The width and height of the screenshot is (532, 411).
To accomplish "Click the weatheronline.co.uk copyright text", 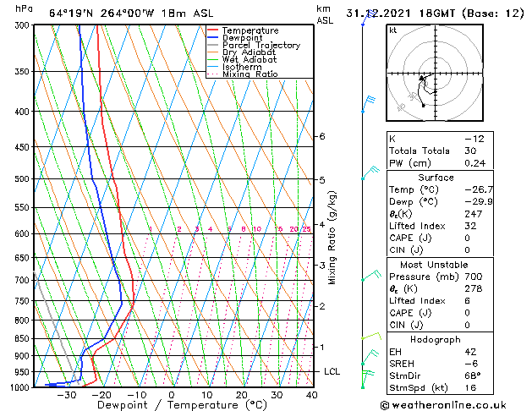I will [443, 405].
